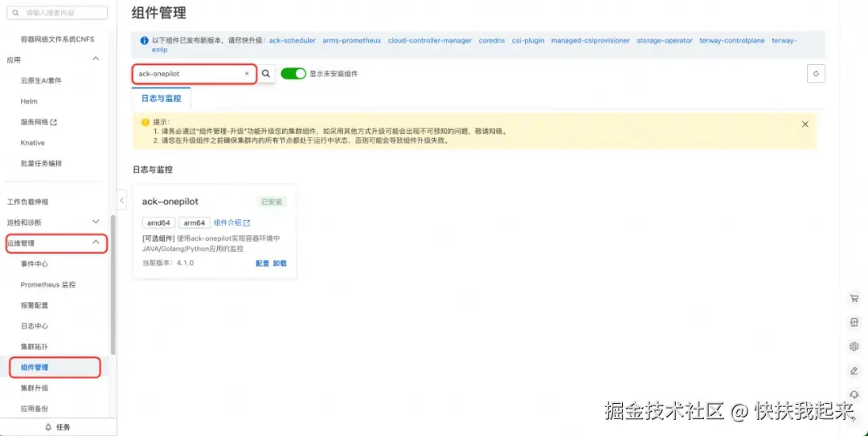Dismiss the yellow 提示 notice banner
This screenshot has height=436, width=868.
(805, 124)
